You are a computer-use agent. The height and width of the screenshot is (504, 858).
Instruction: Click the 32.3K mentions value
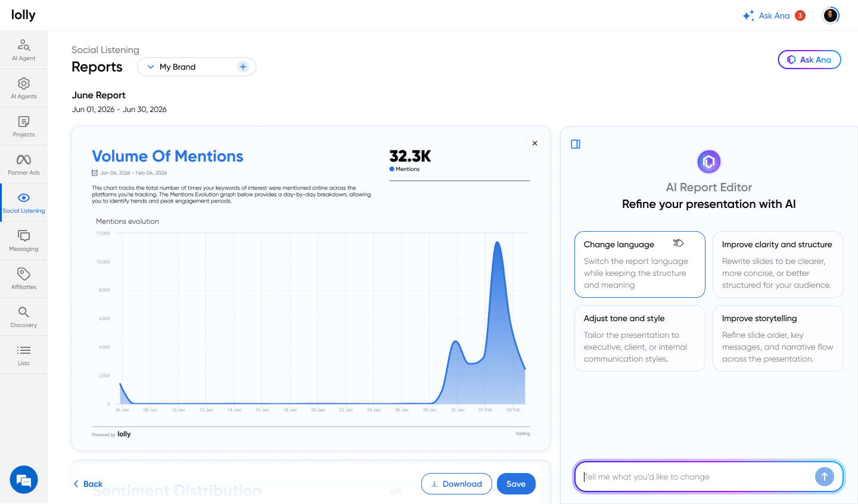point(410,156)
